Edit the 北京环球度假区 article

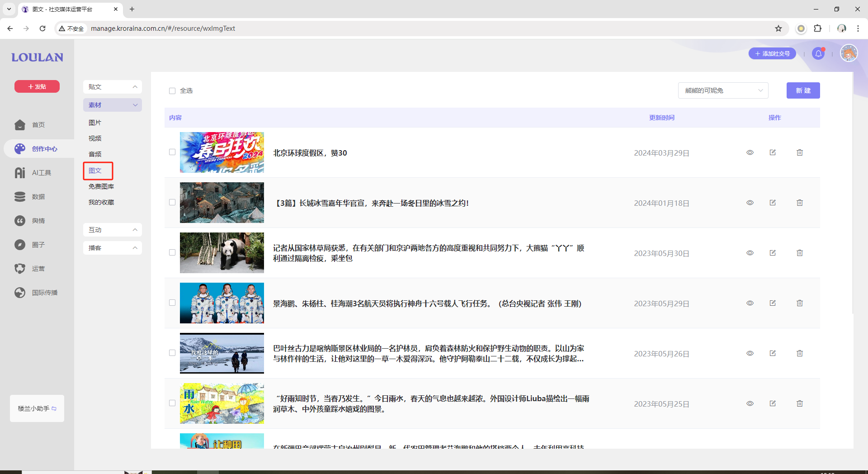coord(773,152)
